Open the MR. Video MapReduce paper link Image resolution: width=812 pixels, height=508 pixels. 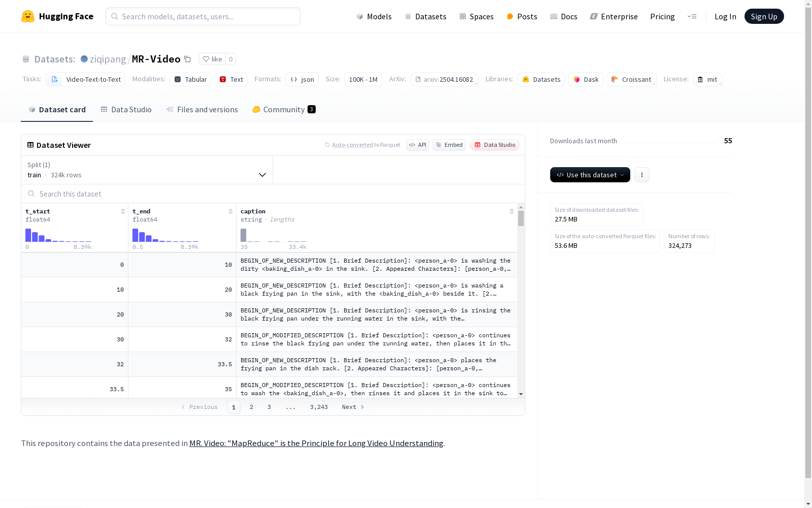coord(316,443)
